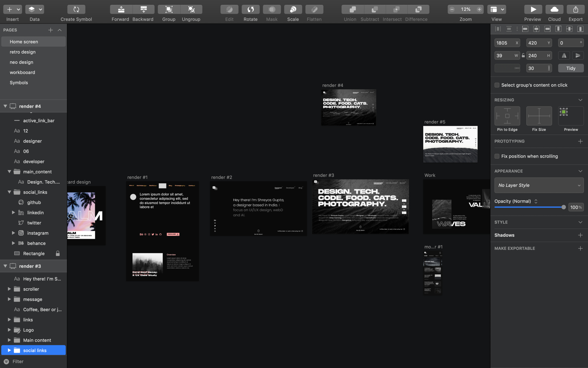Click the Cloud upload icon
The image size is (588, 368).
(x=554, y=10)
